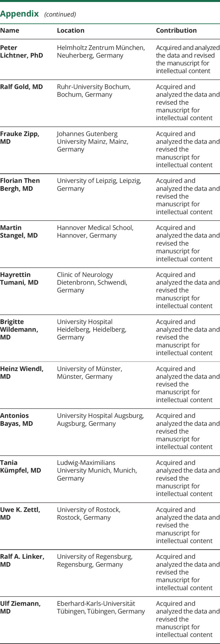Viewport: 220px width, 644px height.
Task: Select the name Tania Kümpfel, MD
Action: point(21,467)
